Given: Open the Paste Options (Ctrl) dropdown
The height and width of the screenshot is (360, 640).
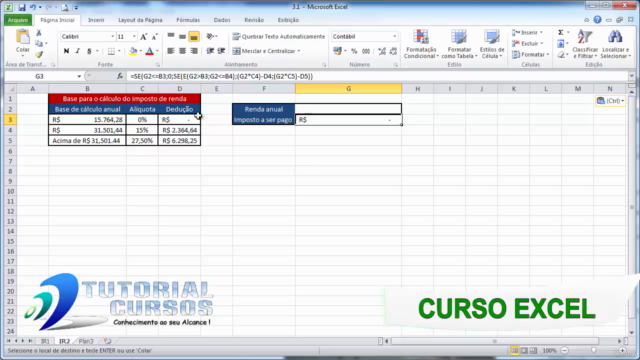Looking at the screenshot, I should tap(610, 101).
